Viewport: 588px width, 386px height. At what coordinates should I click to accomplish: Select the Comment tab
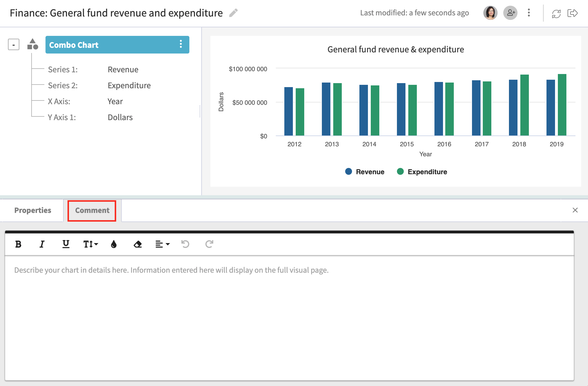click(92, 210)
